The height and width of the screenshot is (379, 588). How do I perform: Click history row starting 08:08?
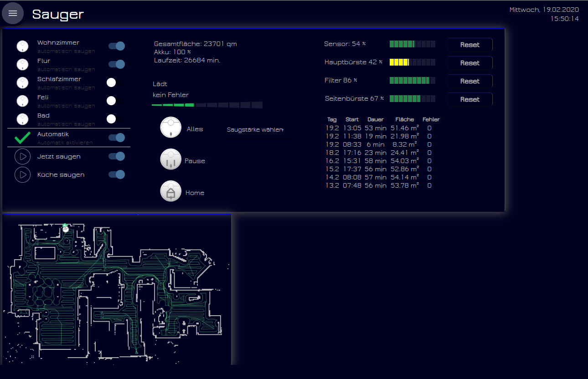[x=379, y=177]
